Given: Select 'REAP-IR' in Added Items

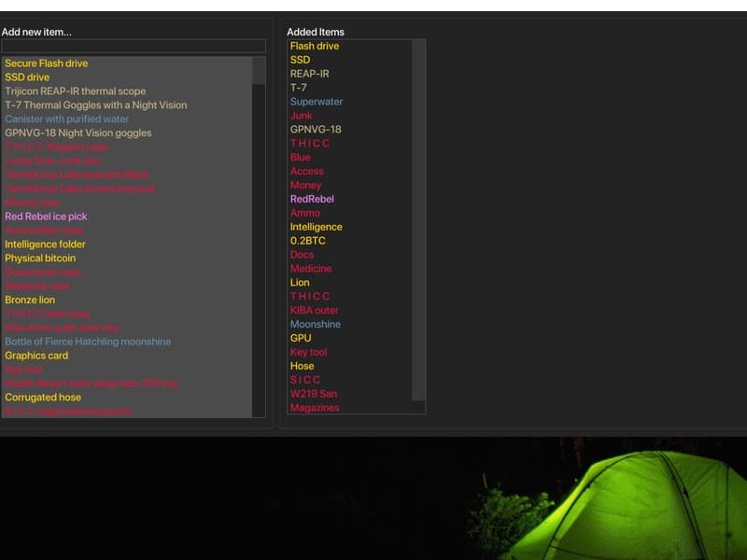Looking at the screenshot, I should (310, 74).
